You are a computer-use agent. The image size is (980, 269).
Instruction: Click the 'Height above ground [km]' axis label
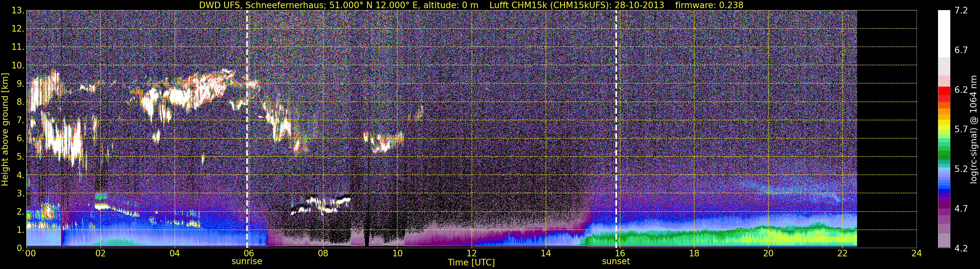(x=5, y=130)
